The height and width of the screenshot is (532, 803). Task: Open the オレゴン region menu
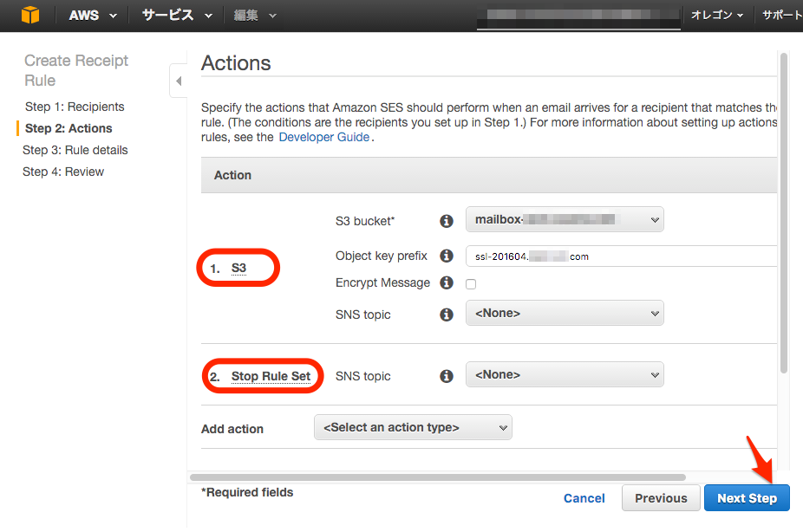tap(717, 16)
